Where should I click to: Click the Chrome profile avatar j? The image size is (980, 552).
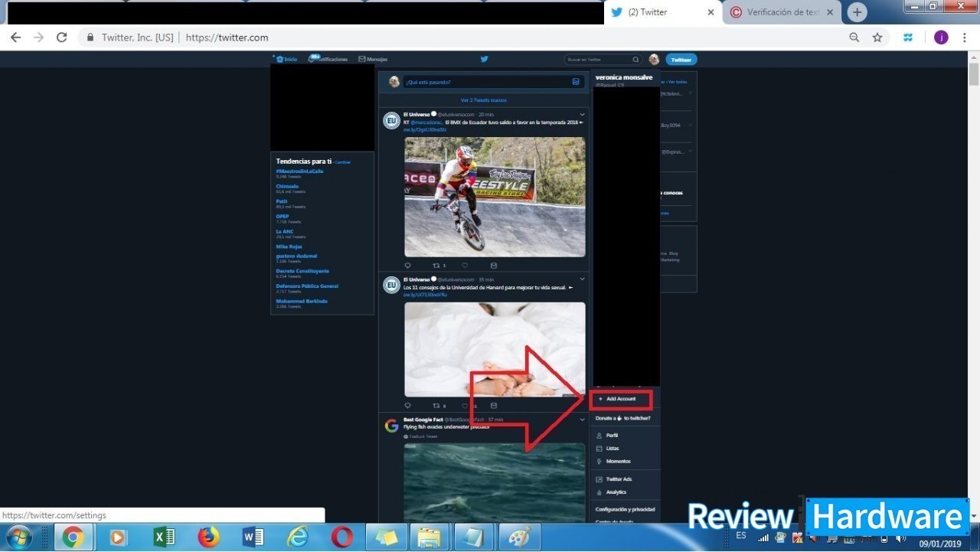click(x=941, y=38)
